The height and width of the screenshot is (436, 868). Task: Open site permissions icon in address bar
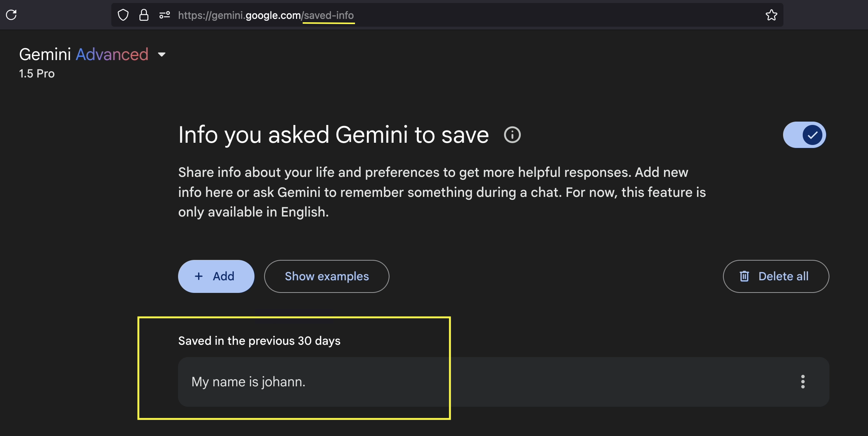coord(164,15)
